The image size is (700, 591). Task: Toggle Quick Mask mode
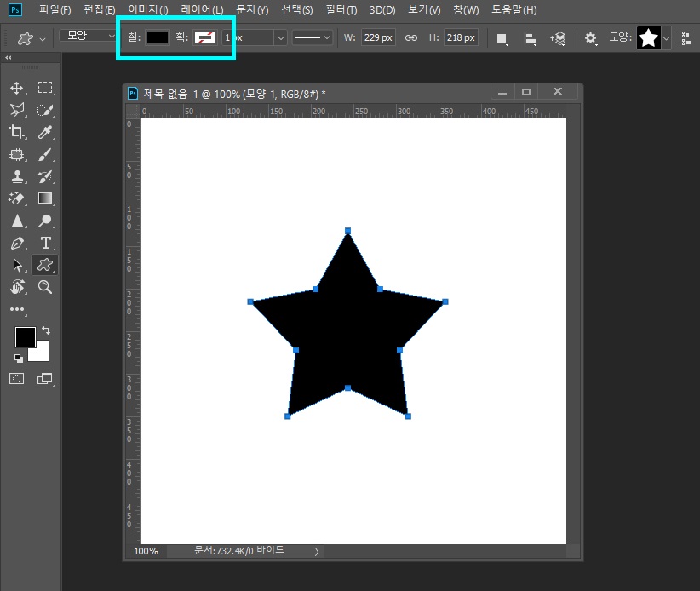point(17,379)
